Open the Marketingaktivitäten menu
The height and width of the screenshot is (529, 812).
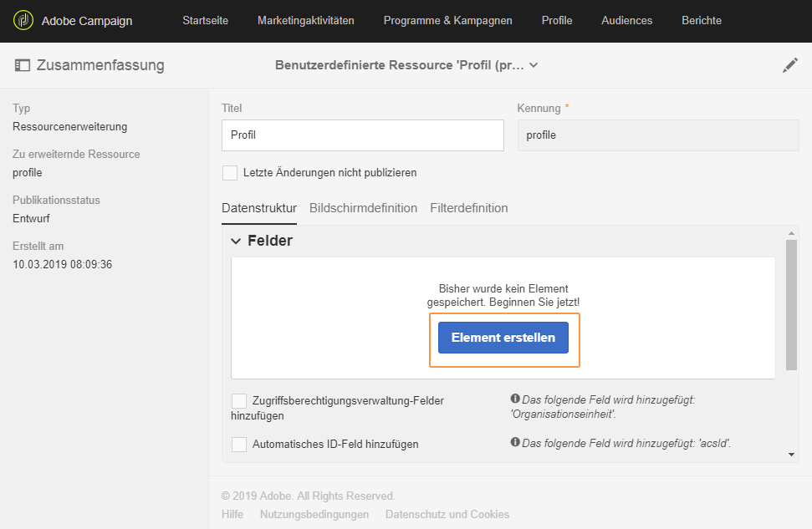pos(305,20)
